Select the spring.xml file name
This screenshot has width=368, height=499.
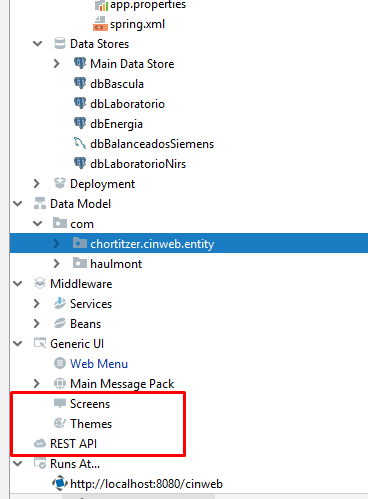click(x=137, y=24)
